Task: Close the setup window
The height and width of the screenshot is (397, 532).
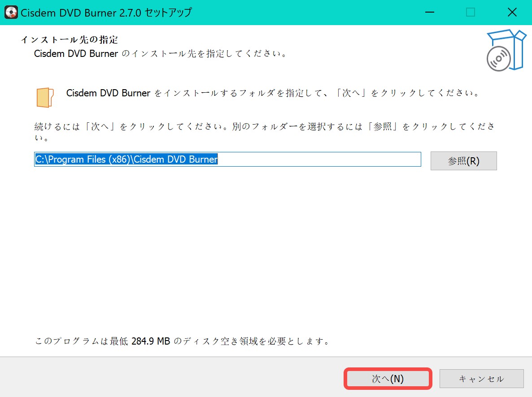Action: (x=512, y=12)
